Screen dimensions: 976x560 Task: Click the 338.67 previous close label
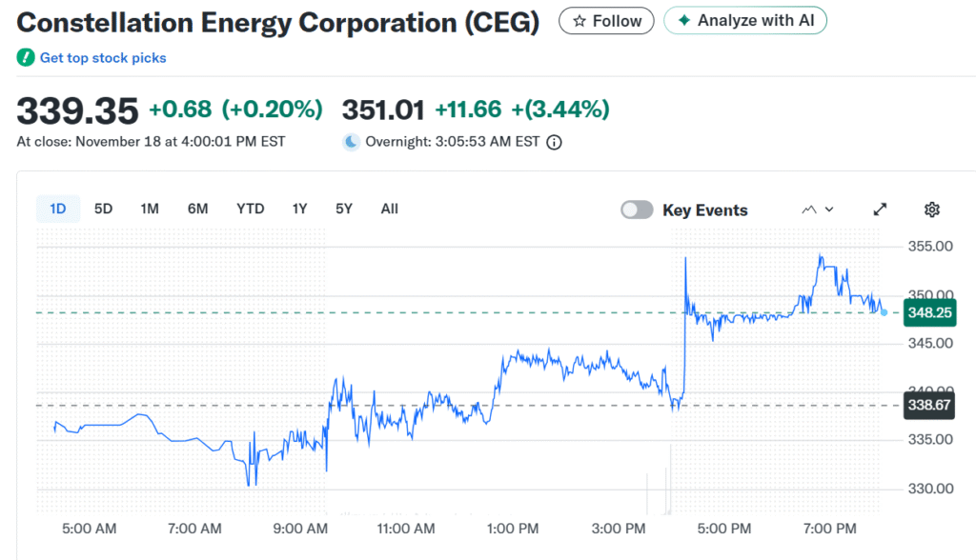click(930, 406)
